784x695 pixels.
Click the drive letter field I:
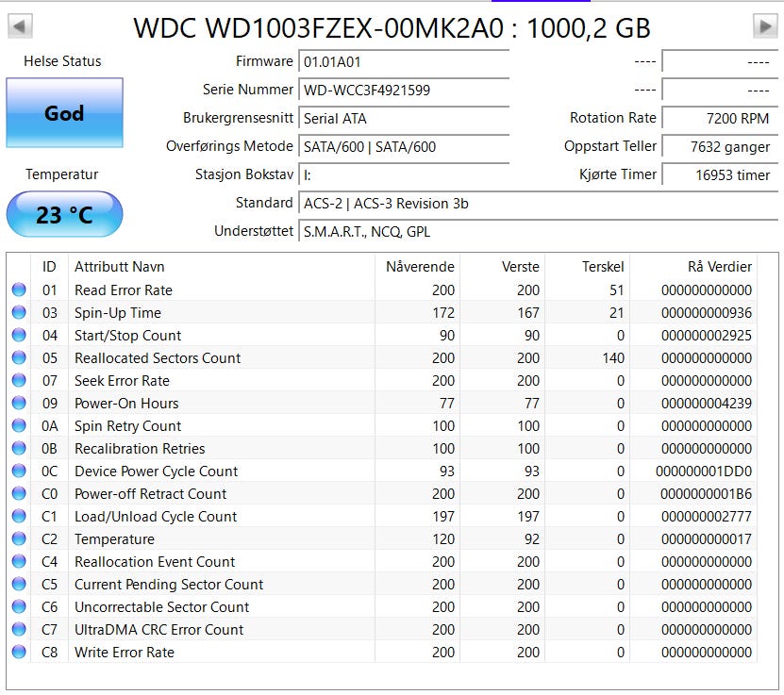click(404, 174)
